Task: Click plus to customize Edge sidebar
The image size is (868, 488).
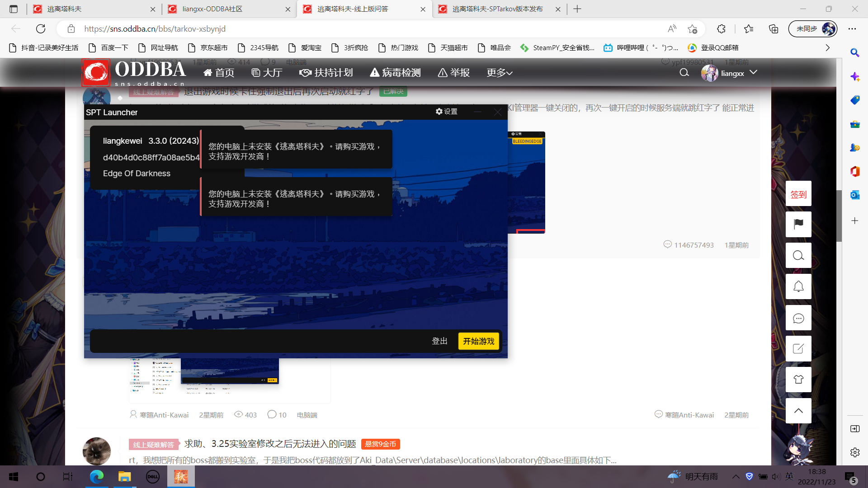Action: [854, 221]
